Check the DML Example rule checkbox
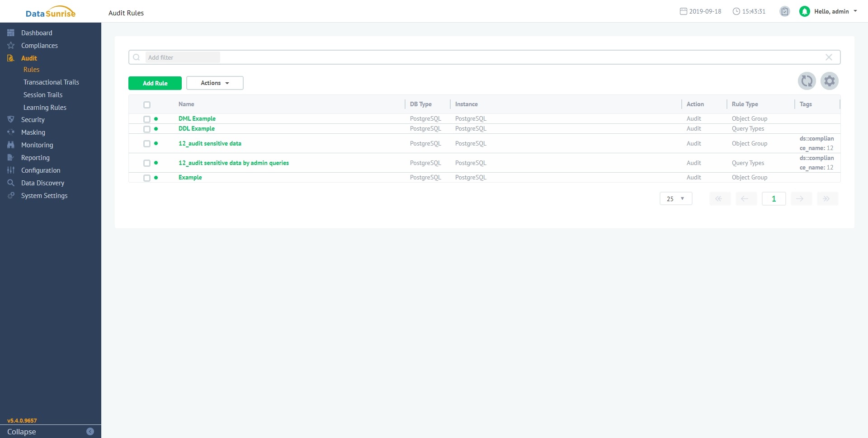868x438 pixels. coord(147,119)
